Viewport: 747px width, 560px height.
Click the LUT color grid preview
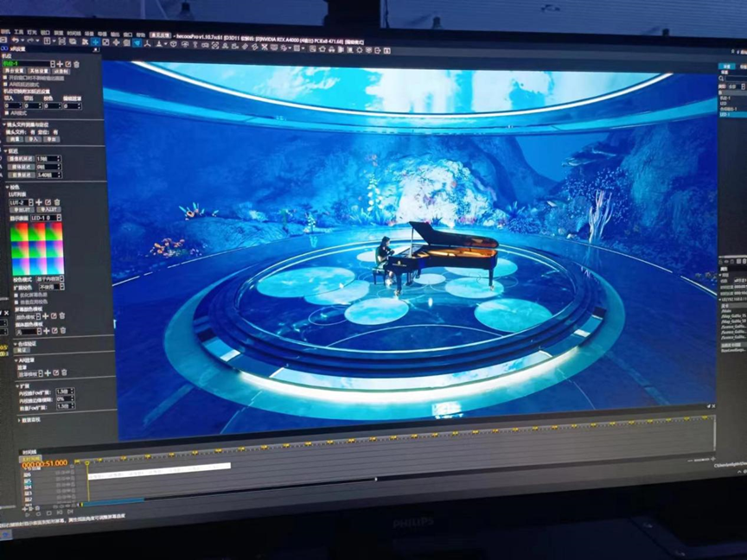pyautogui.click(x=36, y=248)
